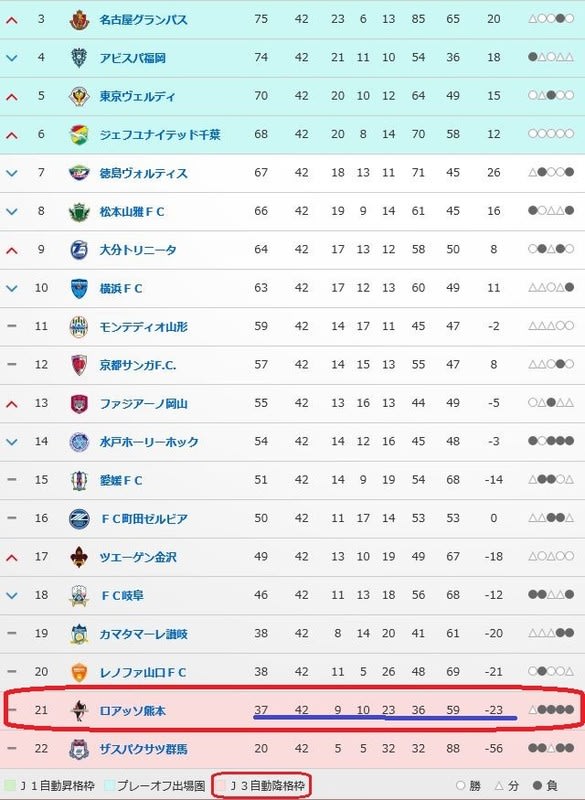Open the モンテディオ山形 team page
Screen dimensions: 585x800
tap(143, 327)
